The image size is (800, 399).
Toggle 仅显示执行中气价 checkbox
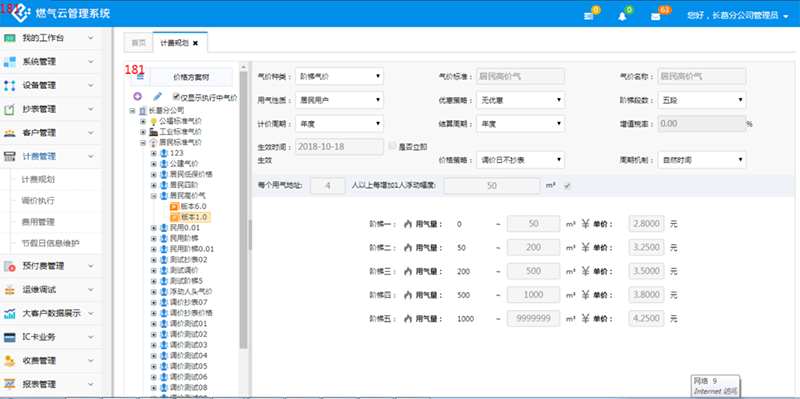pyautogui.click(x=177, y=96)
